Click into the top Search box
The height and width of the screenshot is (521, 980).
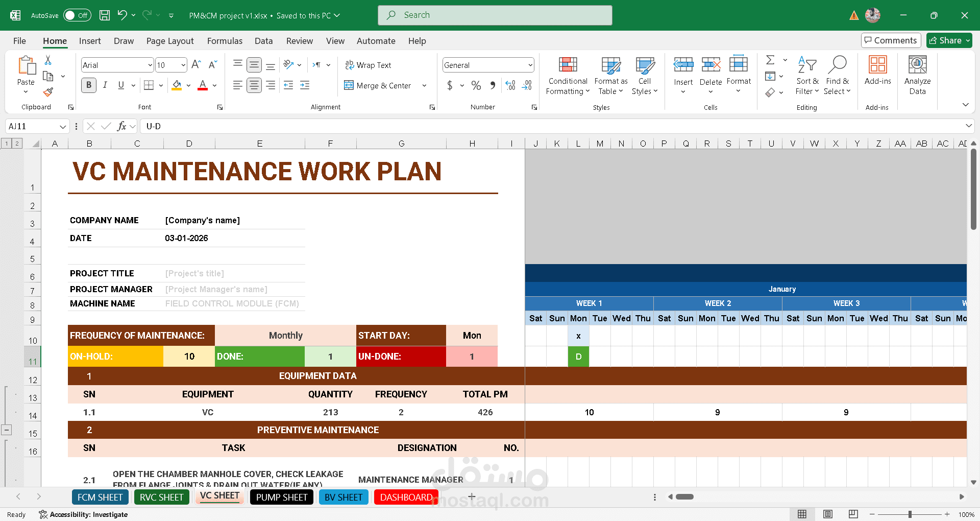point(495,15)
